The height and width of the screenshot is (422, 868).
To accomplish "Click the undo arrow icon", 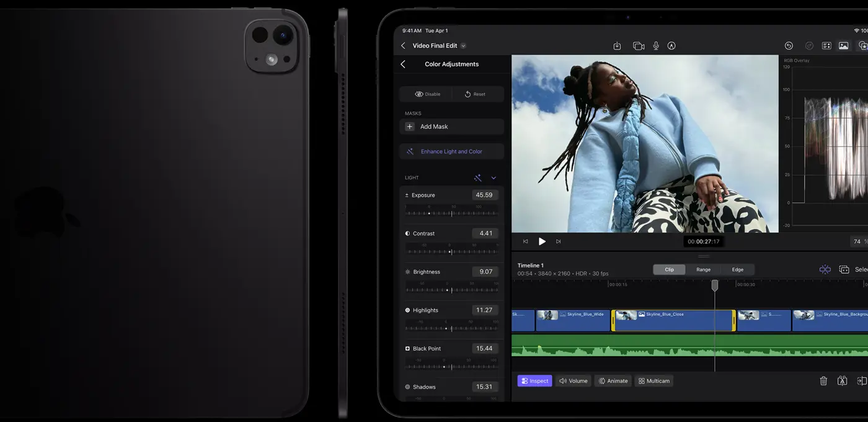I will (789, 46).
